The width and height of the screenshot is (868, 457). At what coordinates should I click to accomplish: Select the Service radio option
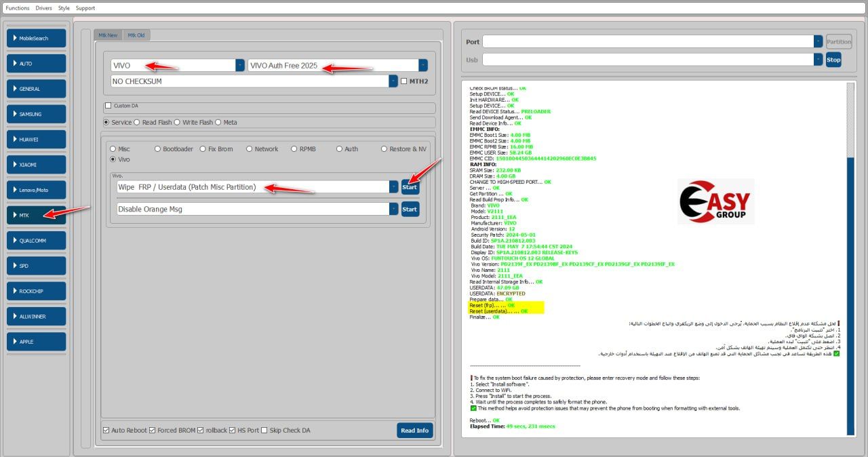click(x=106, y=123)
